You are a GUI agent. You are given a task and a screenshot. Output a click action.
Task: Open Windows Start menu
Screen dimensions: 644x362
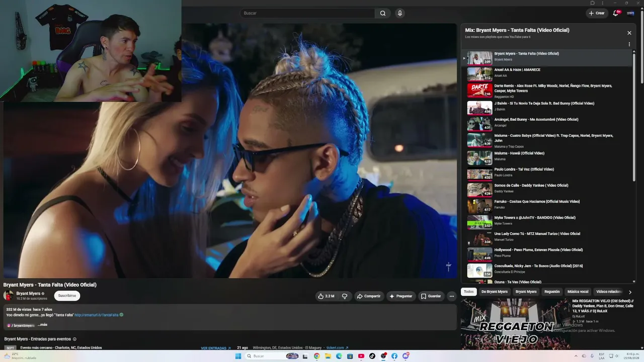click(238, 356)
